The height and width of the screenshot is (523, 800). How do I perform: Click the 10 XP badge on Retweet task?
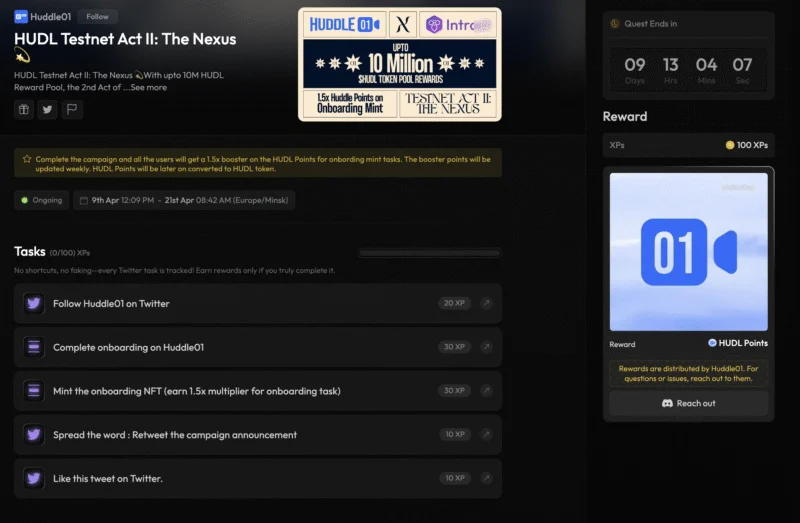(455, 434)
